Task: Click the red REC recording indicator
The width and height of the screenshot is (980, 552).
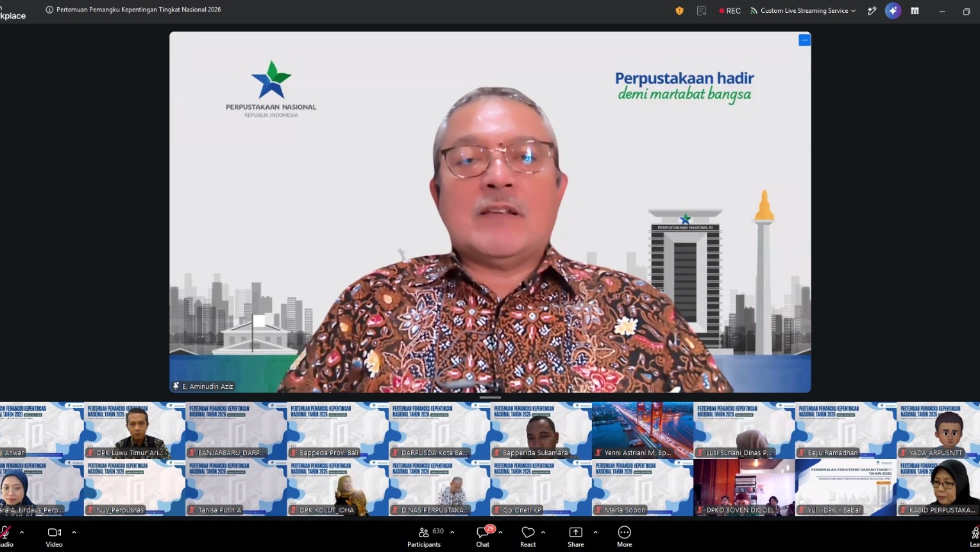Action: [730, 11]
